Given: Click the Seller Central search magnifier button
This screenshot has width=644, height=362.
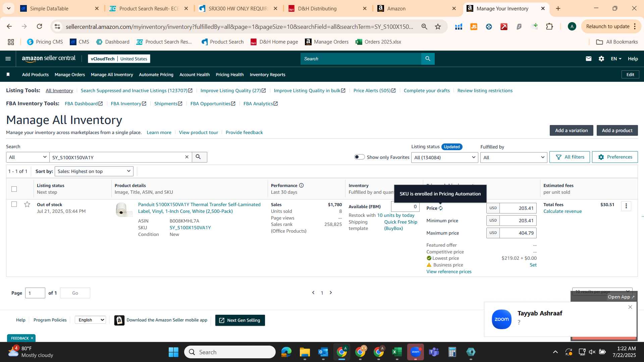Looking at the screenshot, I should [x=428, y=59].
